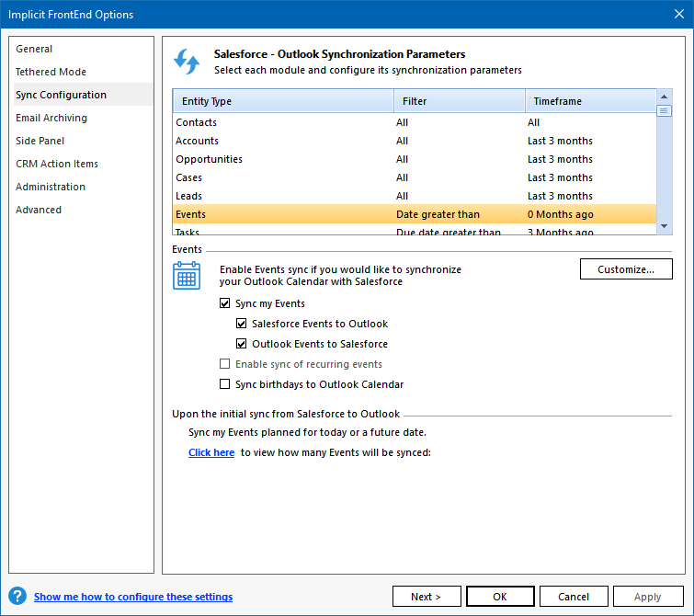Uncheck the Sync my Events checkbox
Screen dimensions: 694x616
(x=225, y=303)
